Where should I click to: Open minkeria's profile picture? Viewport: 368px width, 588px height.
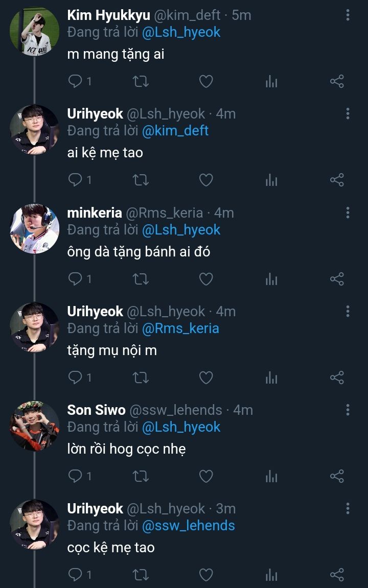click(x=34, y=228)
